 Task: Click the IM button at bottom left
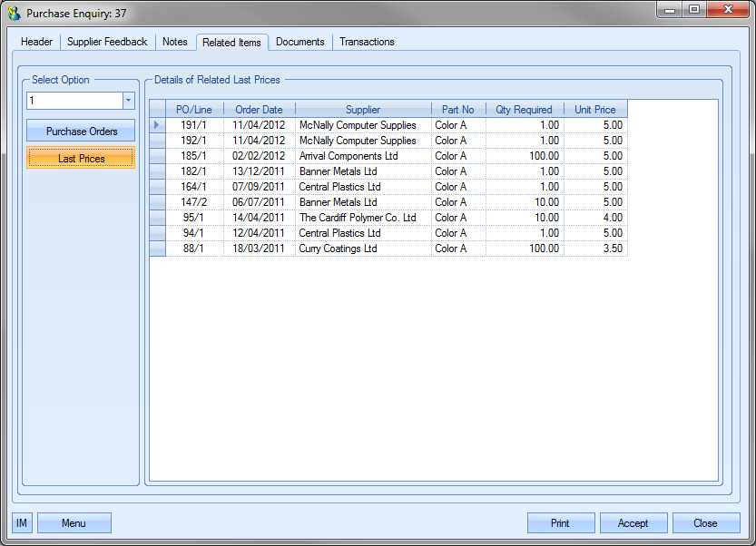tap(22, 523)
